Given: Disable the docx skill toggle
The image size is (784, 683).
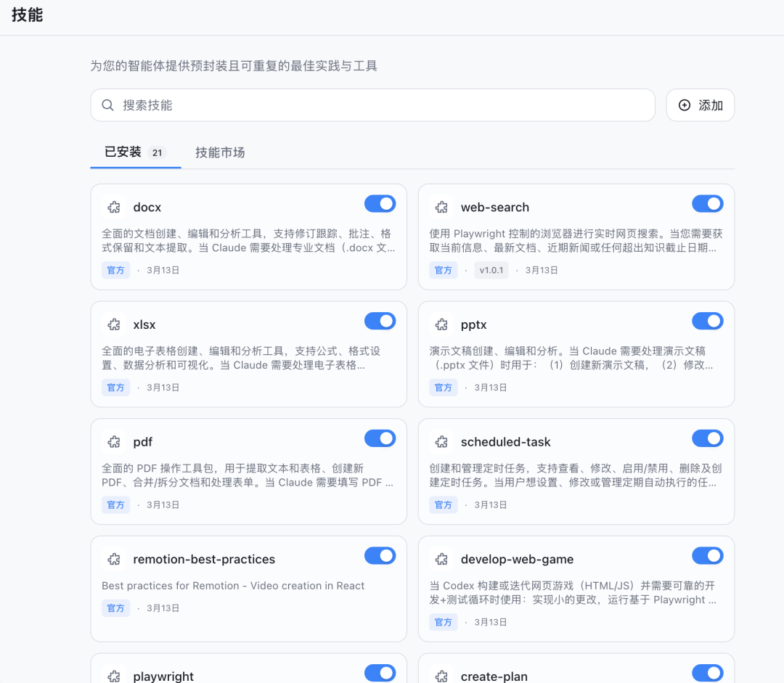Looking at the screenshot, I should click(380, 204).
